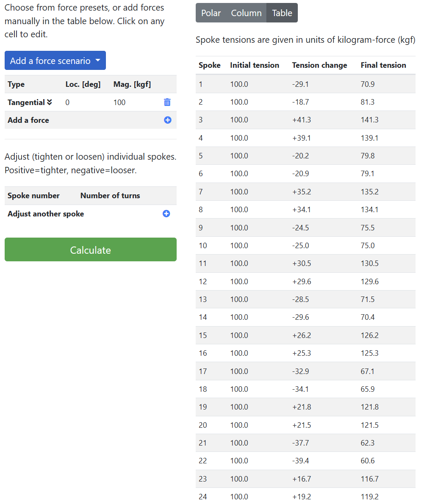The height and width of the screenshot is (504, 427).
Task: Click the Initial tension column header
Action: (x=255, y=65)
